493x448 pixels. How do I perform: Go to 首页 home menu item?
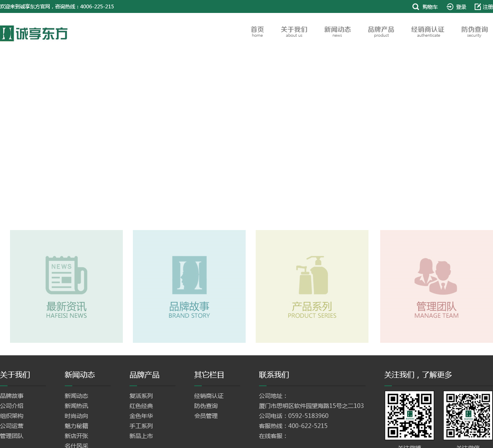257,32
